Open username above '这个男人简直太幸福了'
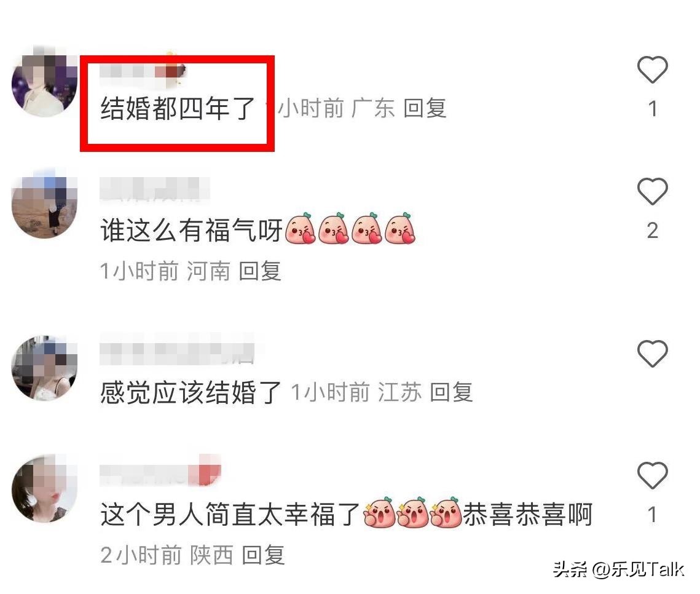 (160, 473)
